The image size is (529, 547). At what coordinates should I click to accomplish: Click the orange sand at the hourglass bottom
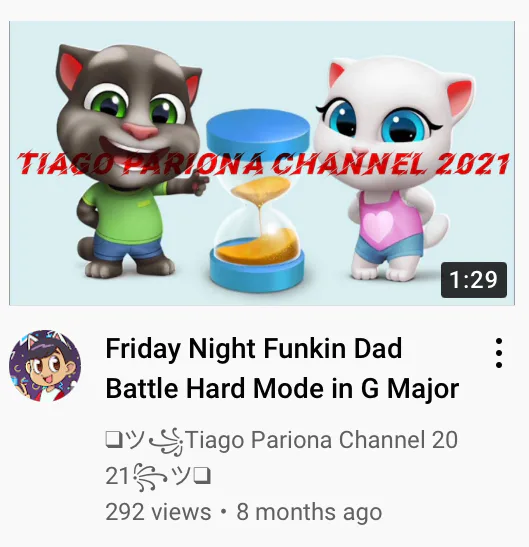point(258,248)
